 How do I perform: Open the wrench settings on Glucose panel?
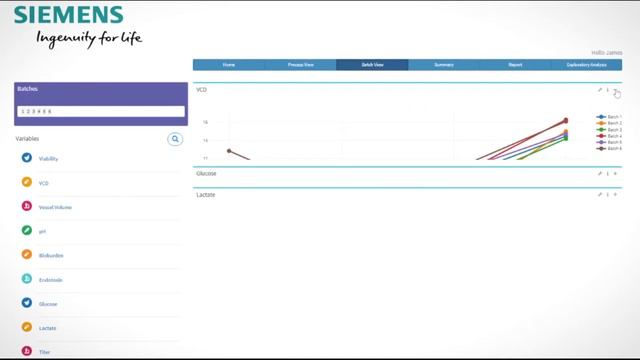(x=600, y=174)
